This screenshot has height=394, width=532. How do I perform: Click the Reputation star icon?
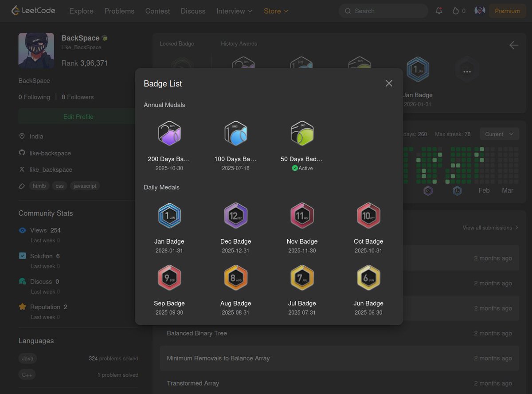click(x=22, y=307)
